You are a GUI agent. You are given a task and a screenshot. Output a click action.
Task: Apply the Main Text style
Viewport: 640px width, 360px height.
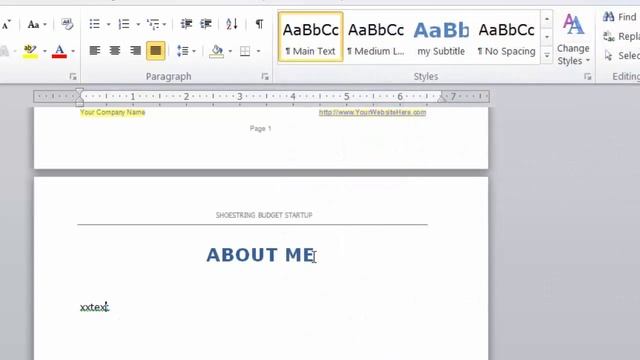coord(311,37)
